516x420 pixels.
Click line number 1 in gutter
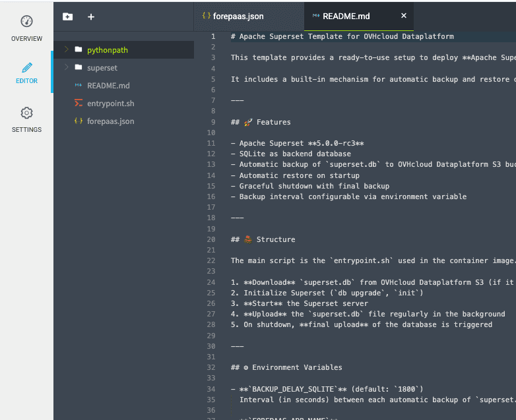213,36
